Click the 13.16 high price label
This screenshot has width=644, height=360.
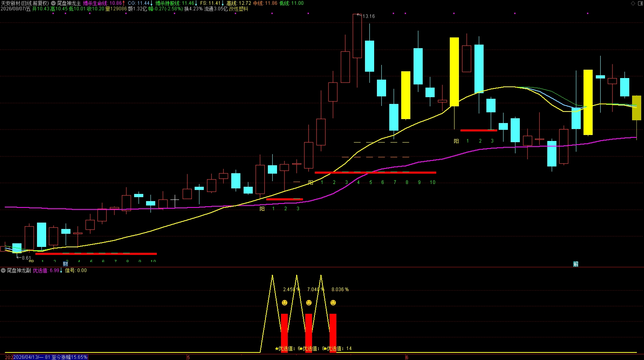point(369,16)
